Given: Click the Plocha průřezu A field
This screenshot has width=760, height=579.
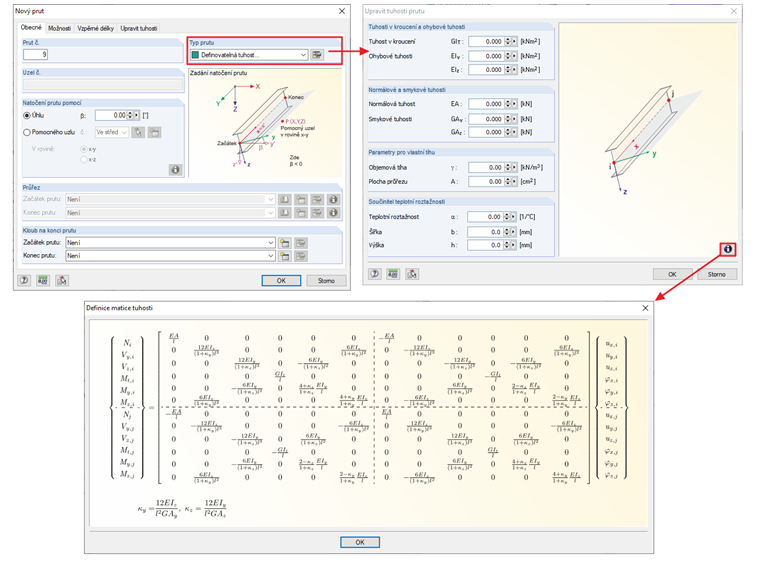Looking at the screenshot, I should pos(487,181).
